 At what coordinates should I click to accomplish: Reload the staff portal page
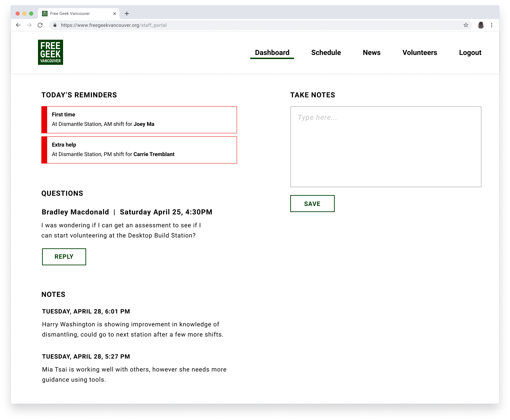point(40,25)
